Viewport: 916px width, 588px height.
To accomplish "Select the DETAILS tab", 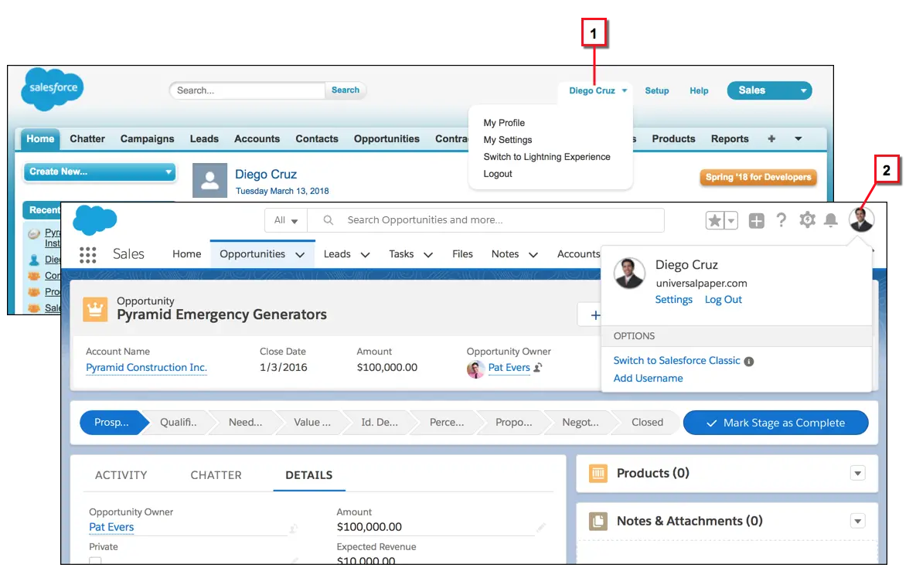I will [309, 475].
